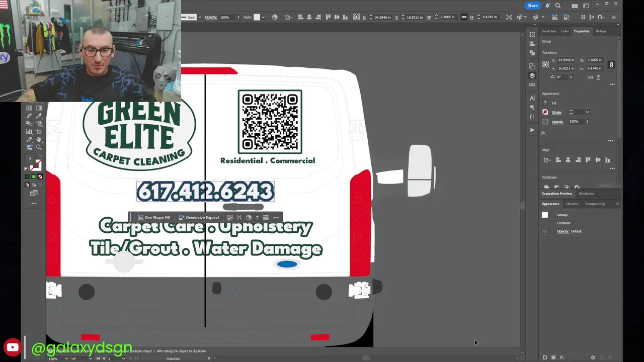
Task: Open the graphic Style dropdown
Action: coord(263,17)
